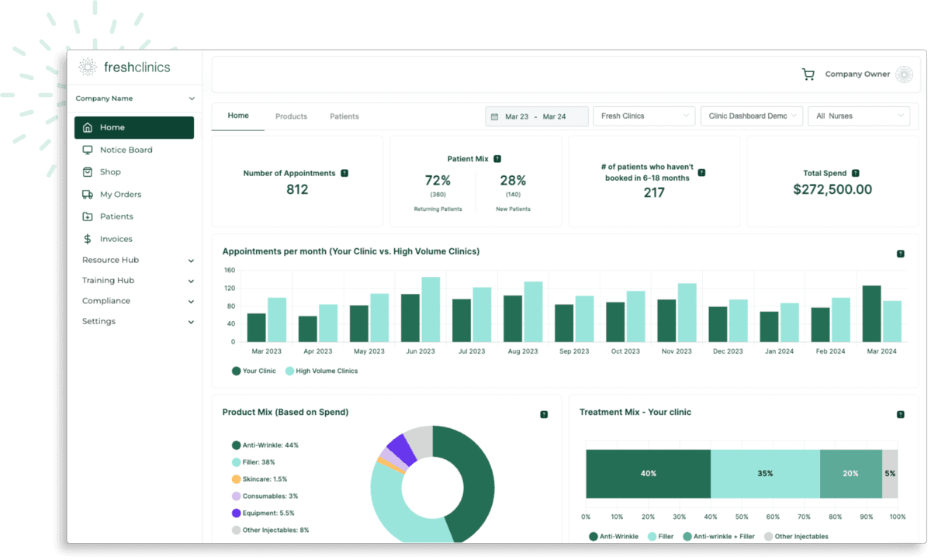Click the shopping cart icon

tap(808, 74)
